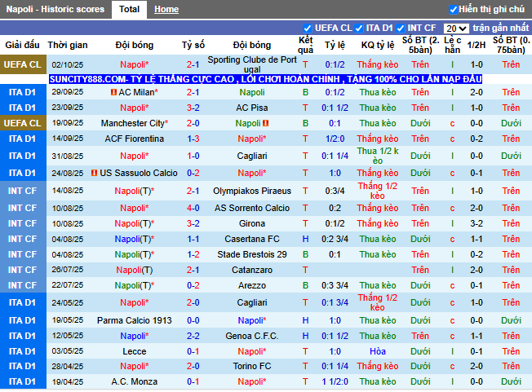
Task: Click UEFA CL league cell for 19/09/25
Action: point(23,123)
